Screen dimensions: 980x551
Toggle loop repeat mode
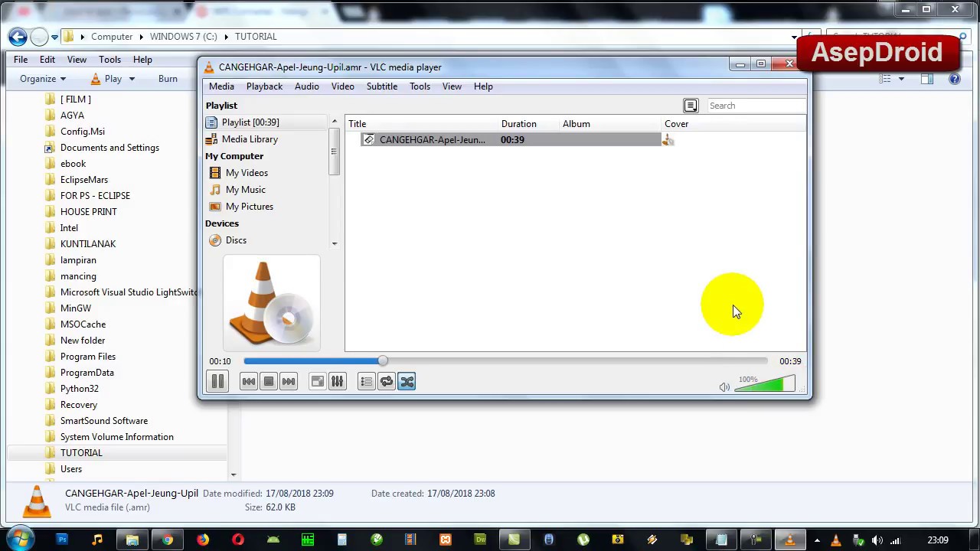386,381
